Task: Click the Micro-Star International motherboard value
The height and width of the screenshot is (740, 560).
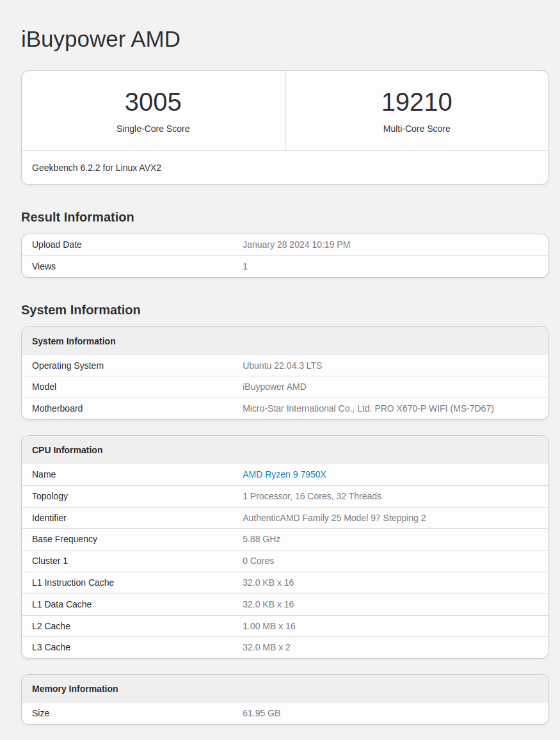Action: (x=368, y=408)
